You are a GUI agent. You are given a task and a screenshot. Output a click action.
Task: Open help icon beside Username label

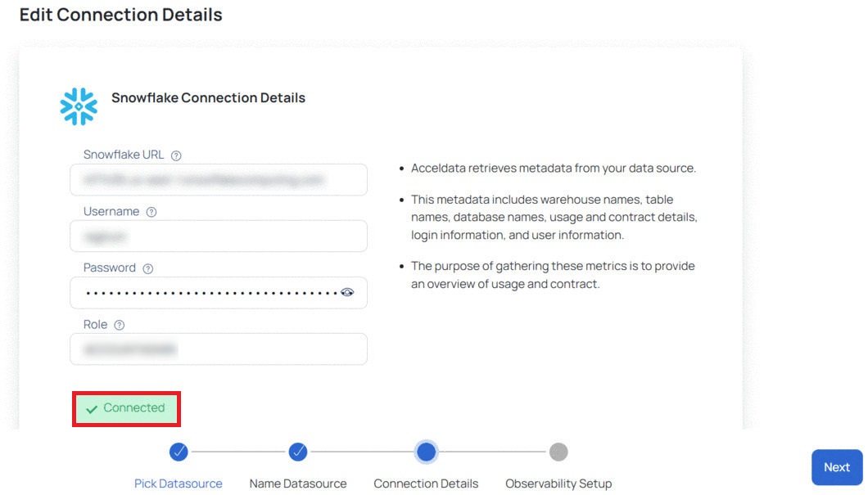(x=151, y=212)
